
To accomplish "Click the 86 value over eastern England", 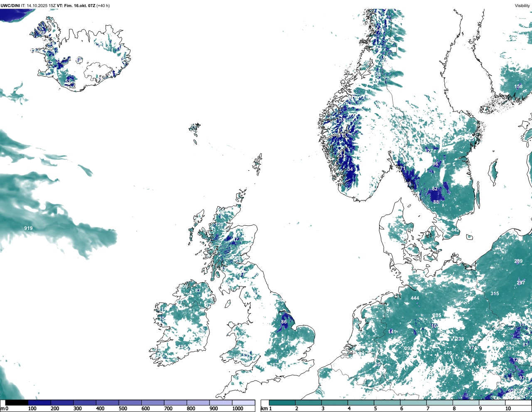I will pyautogui.click(x=284, y=322).
